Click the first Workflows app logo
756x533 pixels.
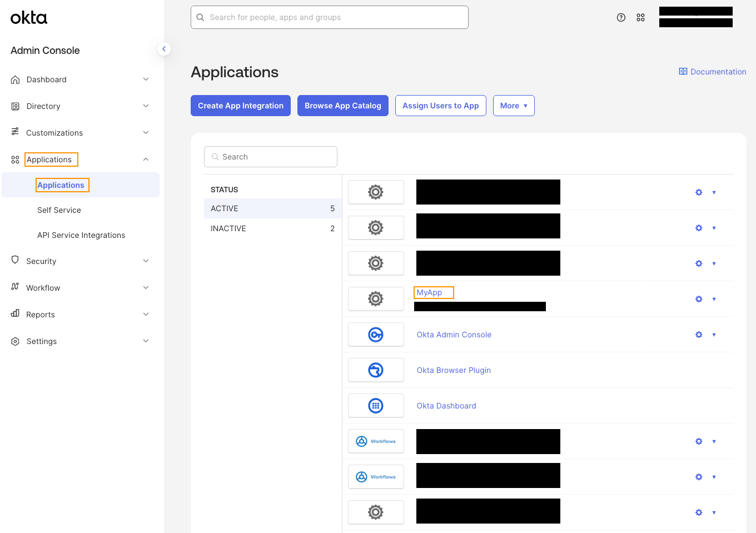(376, 441)
